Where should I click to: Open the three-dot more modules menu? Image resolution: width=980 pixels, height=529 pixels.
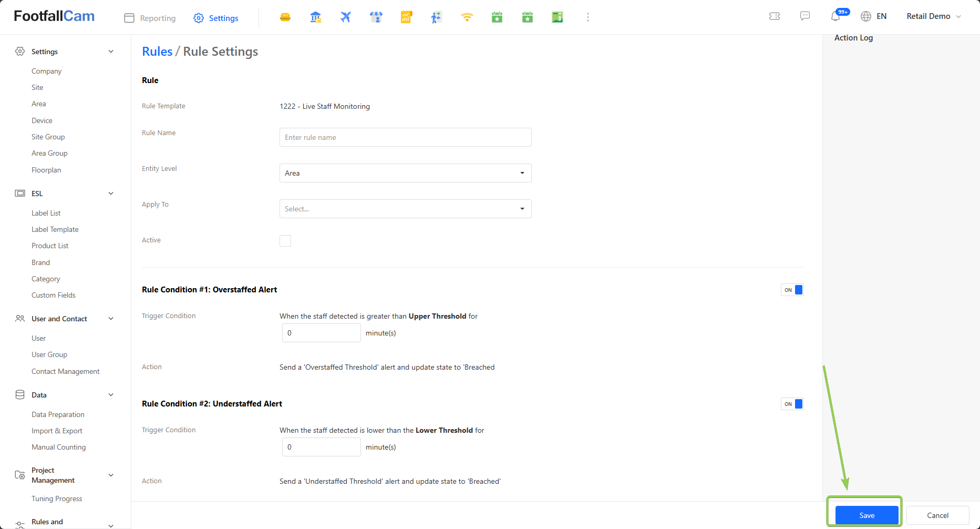587,17
